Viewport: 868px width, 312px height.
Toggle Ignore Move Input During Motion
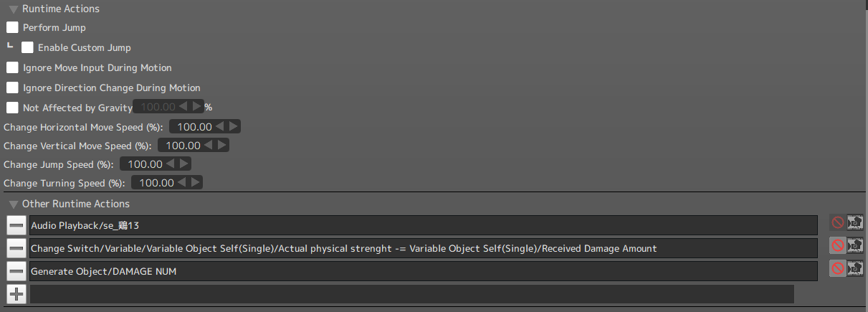coord(12,67)
